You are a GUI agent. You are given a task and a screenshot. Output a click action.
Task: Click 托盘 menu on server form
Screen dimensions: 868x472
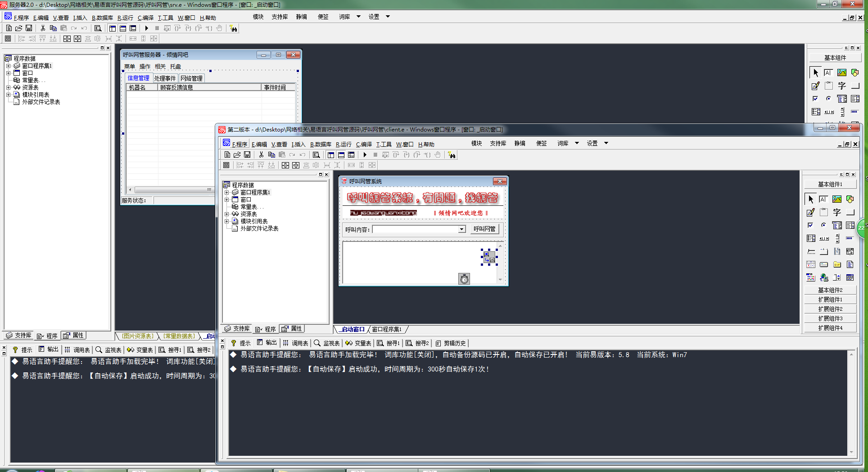(176, 67)
